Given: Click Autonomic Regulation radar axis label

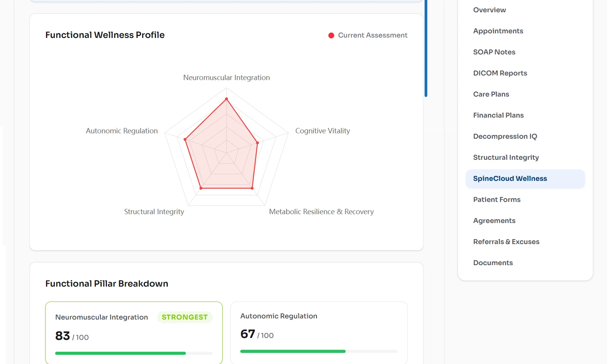Looking at the screenshot, I should pos(122,131).
